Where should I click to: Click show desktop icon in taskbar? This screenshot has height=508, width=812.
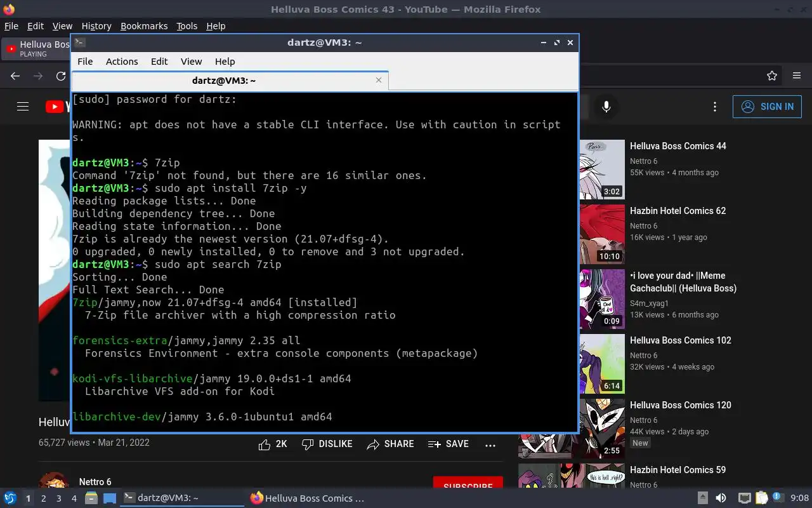pos(110,498)
